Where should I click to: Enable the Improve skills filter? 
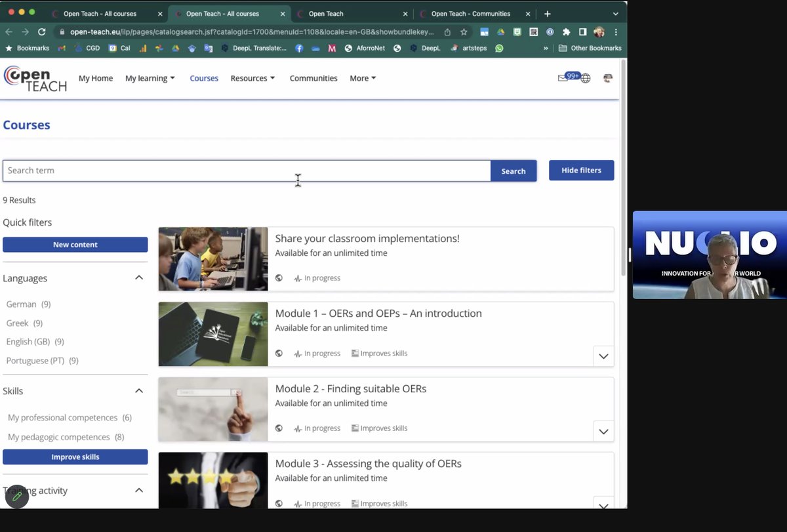pos(75,456)
